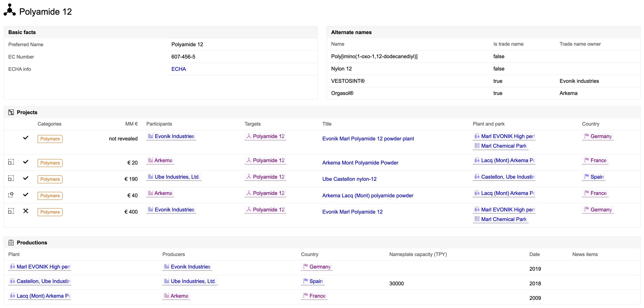Image resolution: width=644 pixels, height=308 pixels.
Task: Click the crossed-wrenches status icon on Evonik Marl Polyamide 12 row
Action: coord(26,211)
